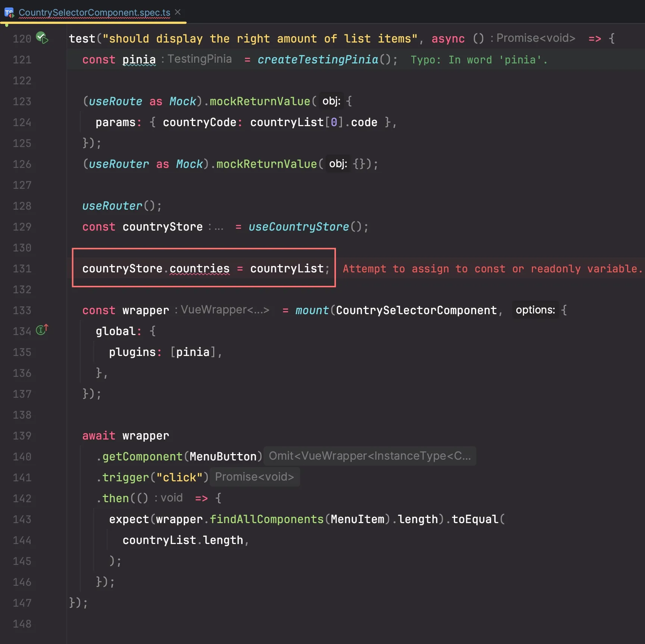This screenshot has height=644, width=645.
Task: Click line number 131 in the gutter
Action: [x=22, y=269]
